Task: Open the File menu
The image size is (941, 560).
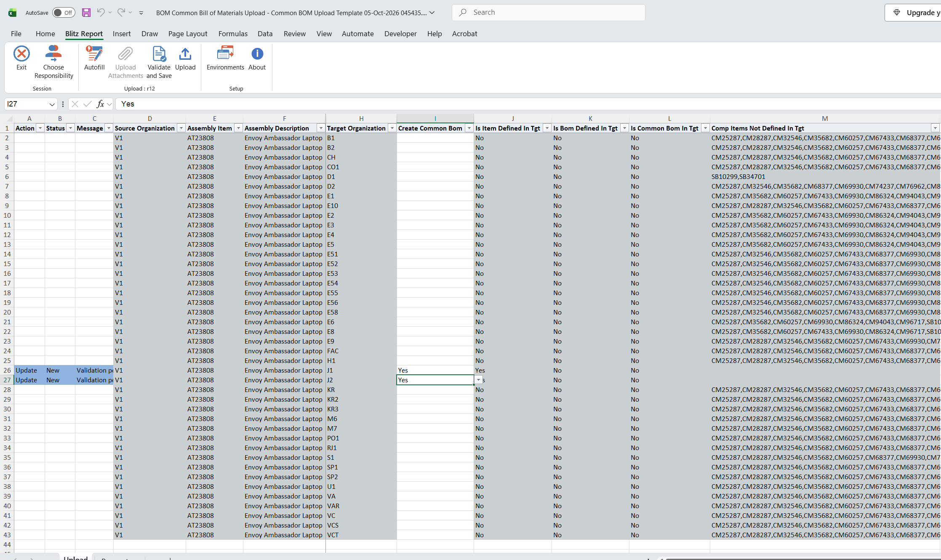Action: coord(16,34)
